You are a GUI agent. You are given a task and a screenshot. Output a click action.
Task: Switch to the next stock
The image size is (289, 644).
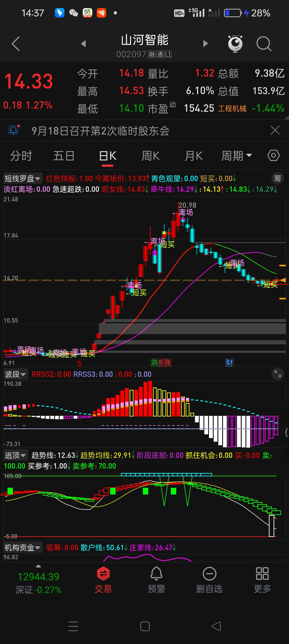[x=206, y=43]
